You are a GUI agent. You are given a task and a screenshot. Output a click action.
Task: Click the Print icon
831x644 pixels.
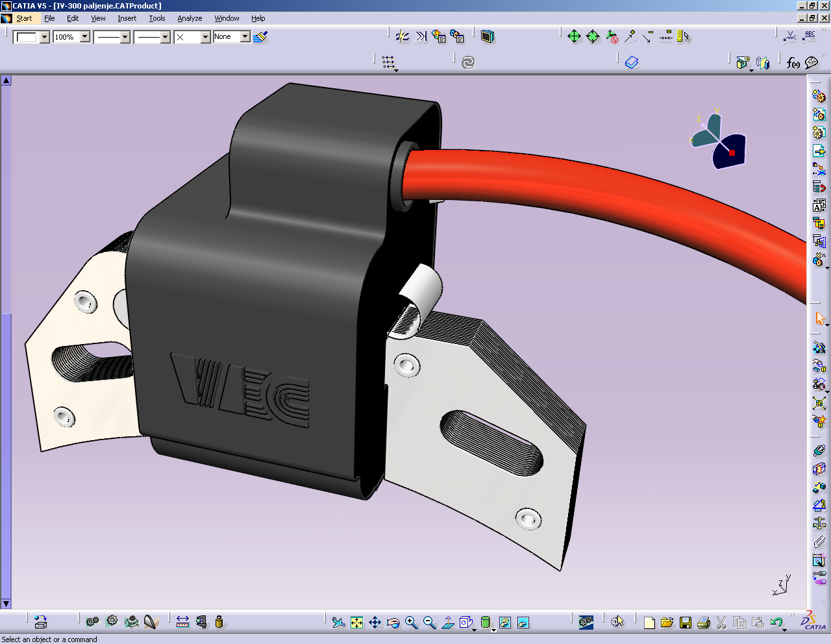click(703, 623)
